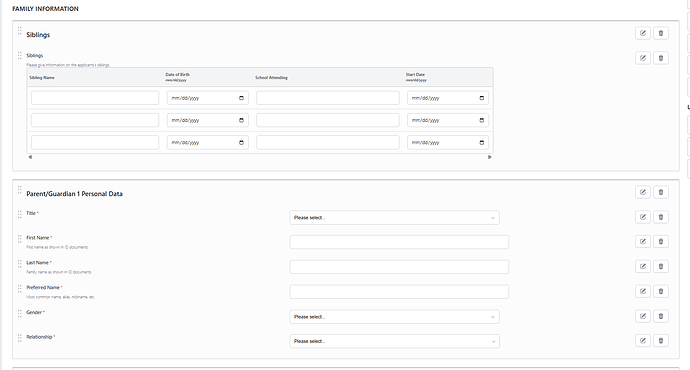Grab drag handle beside First Name field
Viewport: 690px width, 370px height.
19,239
